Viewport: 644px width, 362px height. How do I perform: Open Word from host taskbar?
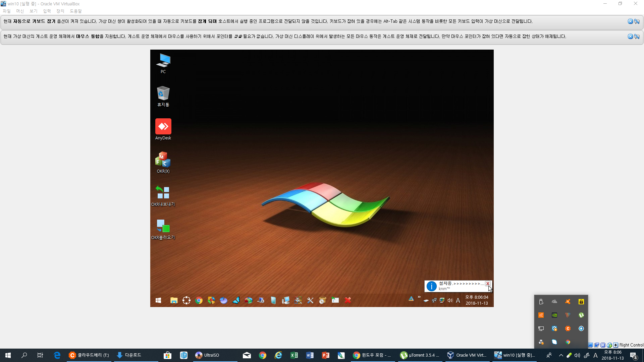tap(310, 355)
